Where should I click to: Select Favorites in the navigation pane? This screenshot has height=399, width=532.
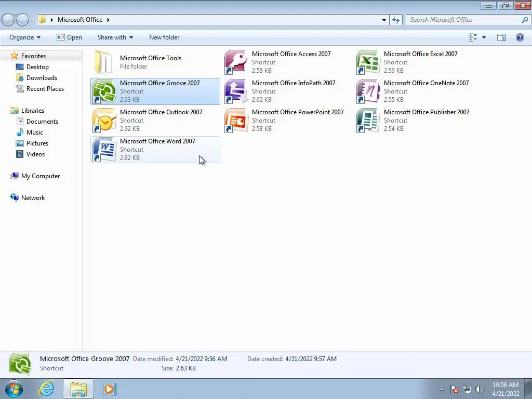pos(33,56)
